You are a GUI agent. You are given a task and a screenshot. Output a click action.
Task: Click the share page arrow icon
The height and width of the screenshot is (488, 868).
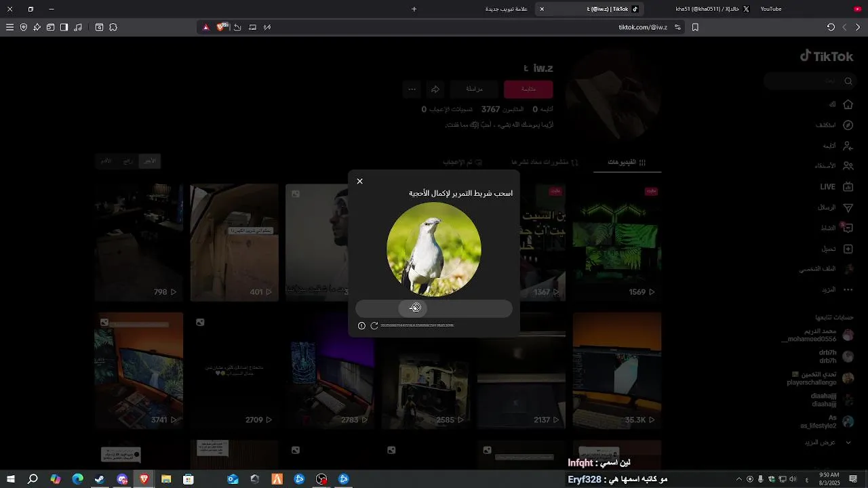click(237, 27)
